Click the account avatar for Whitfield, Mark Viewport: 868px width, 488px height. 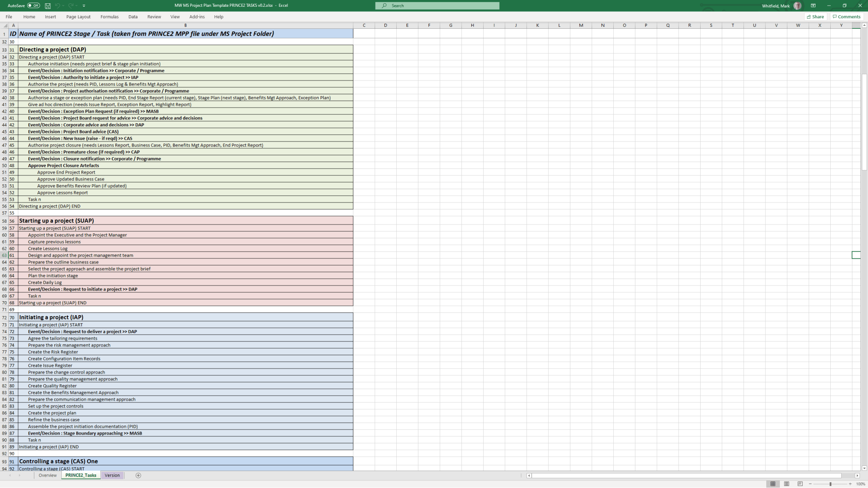797,6
